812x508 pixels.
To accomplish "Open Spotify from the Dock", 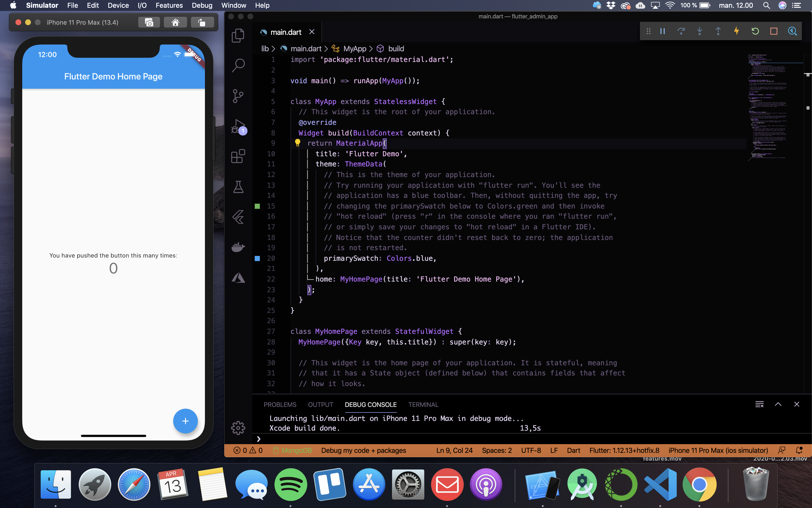I will click(290, 485).
